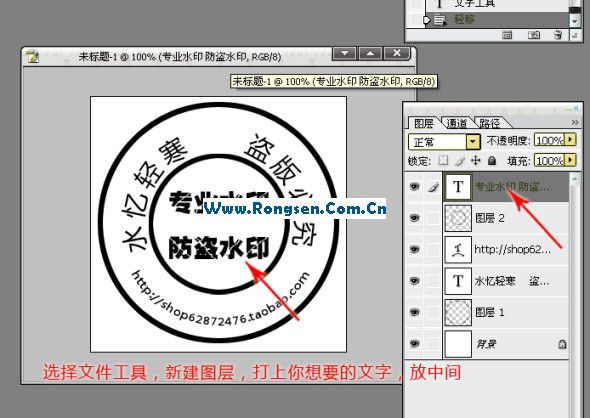Viewport: 590px width, 418px height.
Task: Click the layers panel scrollbar up arrow
Action: [574, 178]
